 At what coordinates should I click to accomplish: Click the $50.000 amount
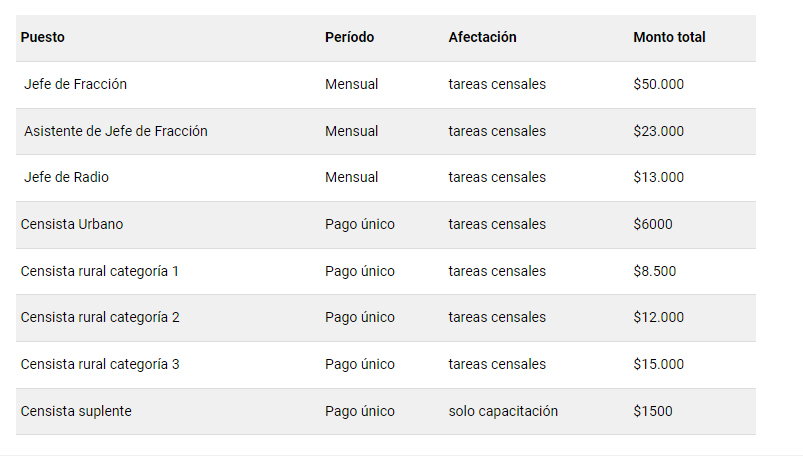click(658, 85)
